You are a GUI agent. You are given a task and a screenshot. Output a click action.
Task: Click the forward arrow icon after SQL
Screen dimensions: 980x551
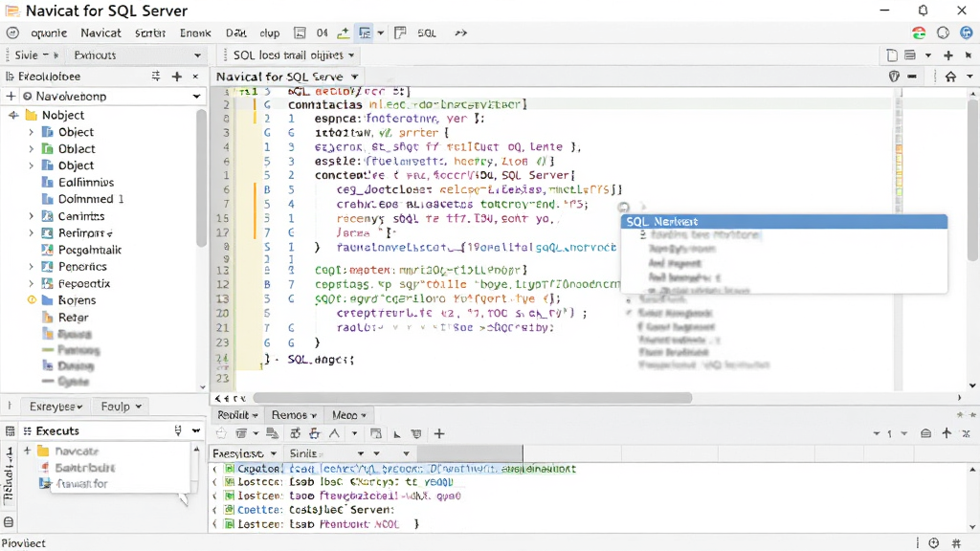[460, 33]
